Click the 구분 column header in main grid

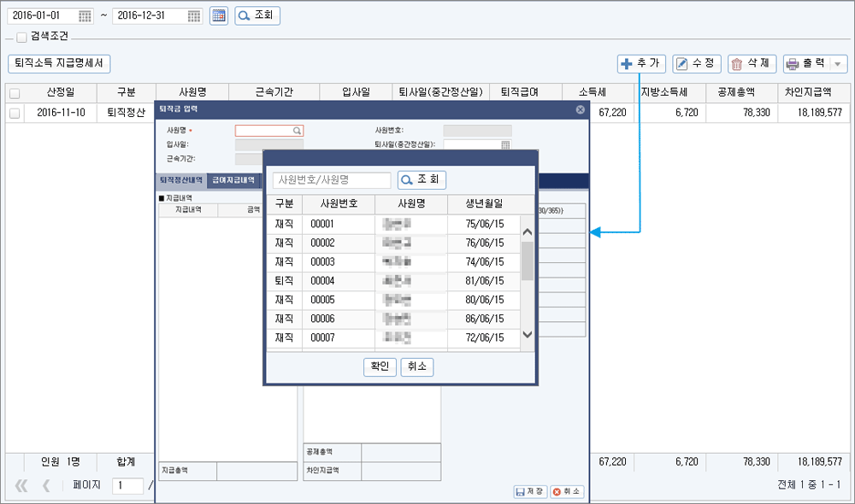click(127, 92)
